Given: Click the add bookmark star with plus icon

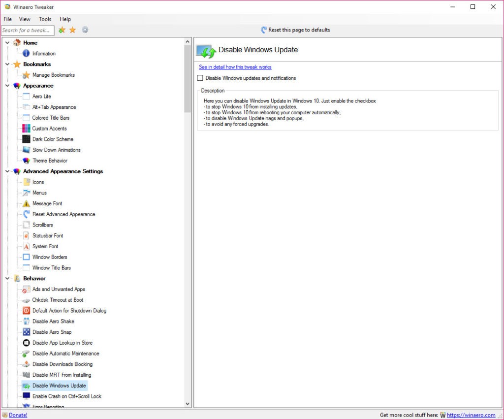Looking at the screenshot, I should (x=62, y=30).
